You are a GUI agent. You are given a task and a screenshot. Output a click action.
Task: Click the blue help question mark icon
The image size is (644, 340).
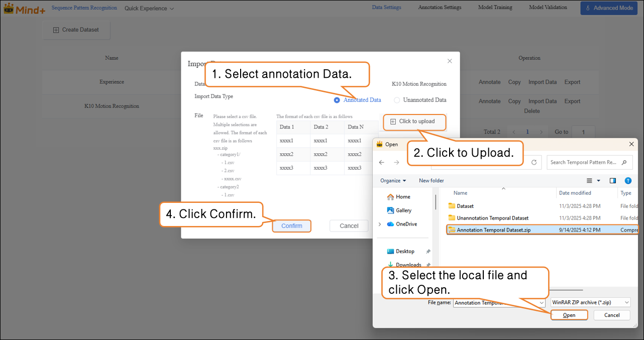pyautogui.click(x=627, y=181)
